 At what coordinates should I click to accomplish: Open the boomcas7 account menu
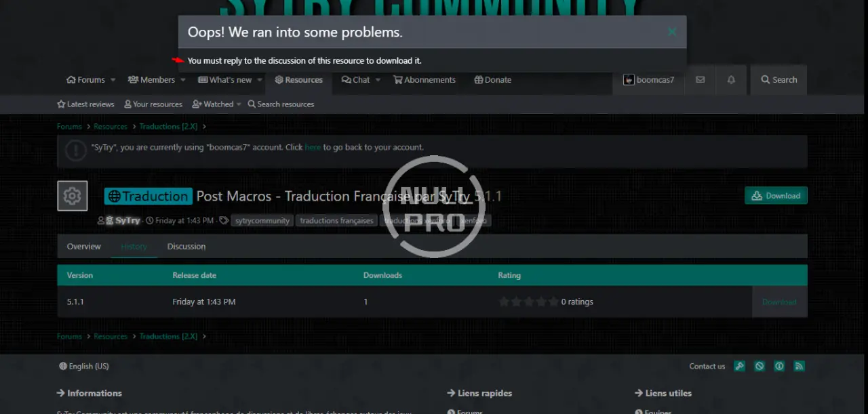point(648,80)
